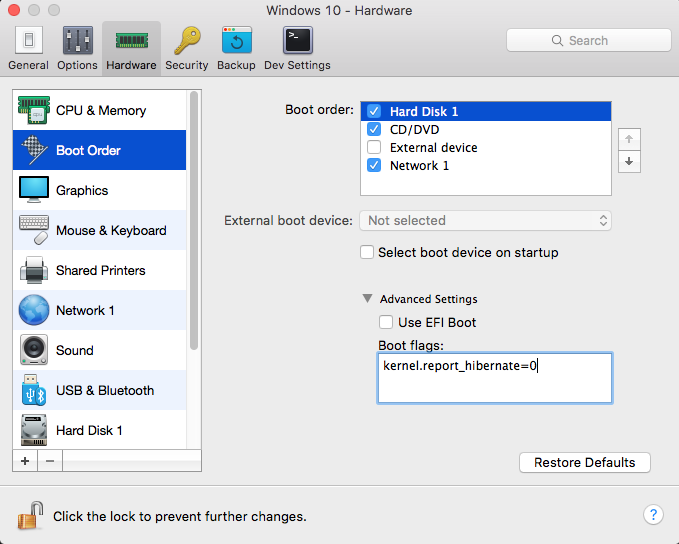Toggle Use EFI Boot checkbox
This screenshot has height=544, width=679.
(386, 322)
